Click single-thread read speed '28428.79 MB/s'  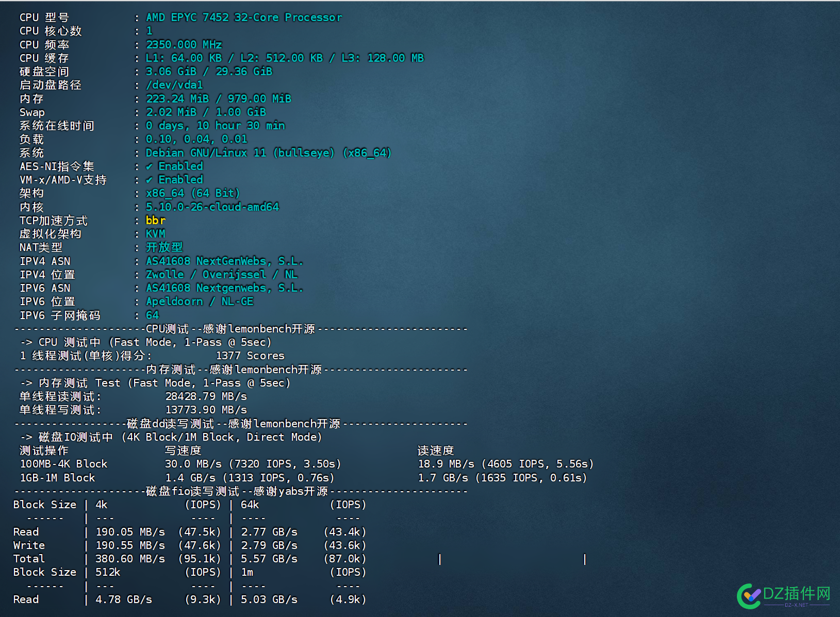[x=206, y=396]
